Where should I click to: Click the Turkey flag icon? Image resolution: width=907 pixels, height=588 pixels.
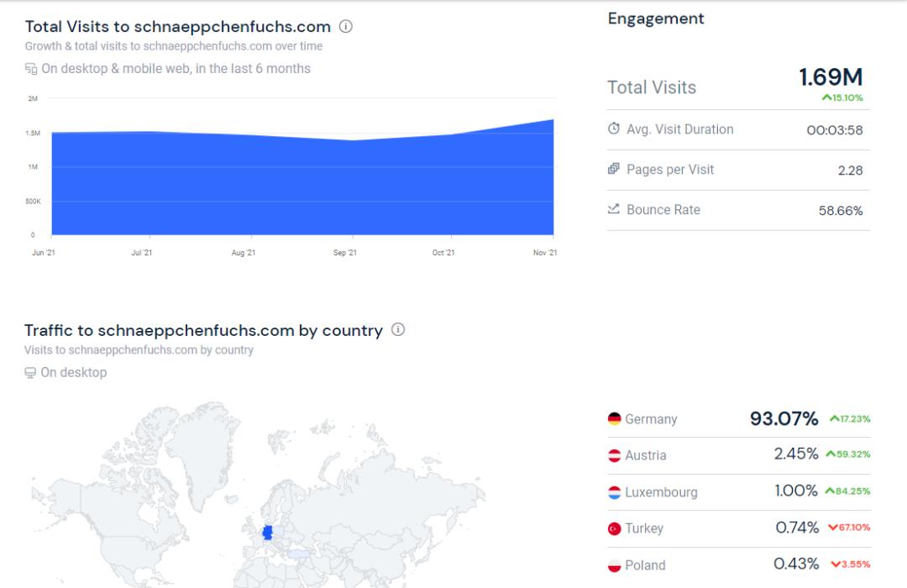(x=615, y=528)
